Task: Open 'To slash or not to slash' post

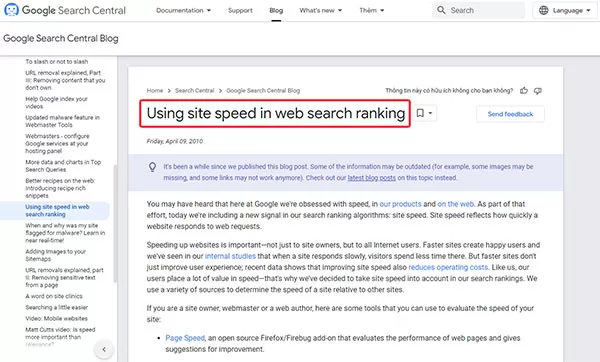Action: (57, 62)
